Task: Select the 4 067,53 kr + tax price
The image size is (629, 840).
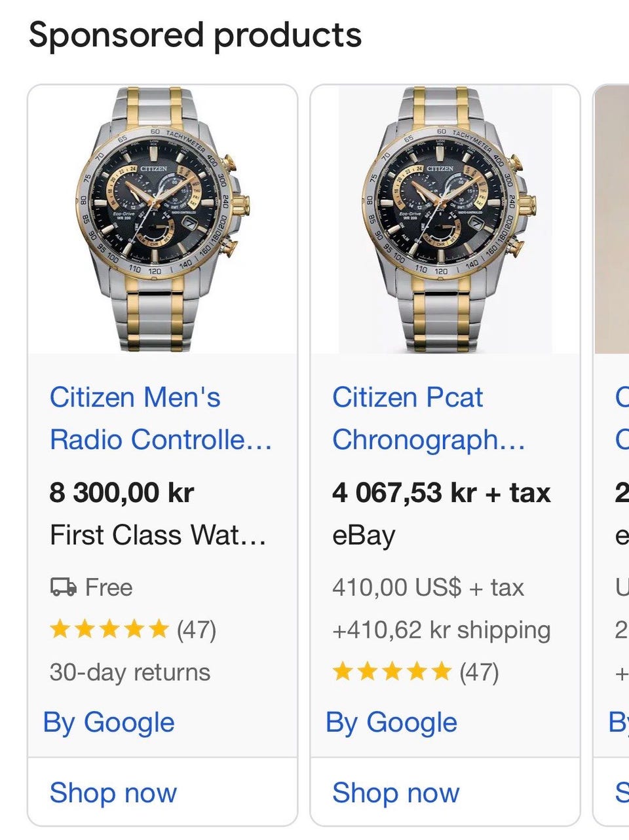Action: [442, 492]
